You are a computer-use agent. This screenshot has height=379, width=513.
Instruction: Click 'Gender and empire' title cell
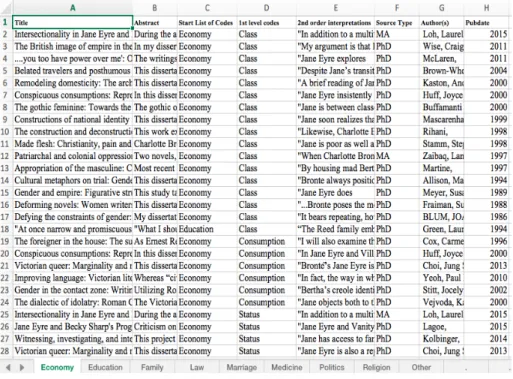click(x=72, y=193)
